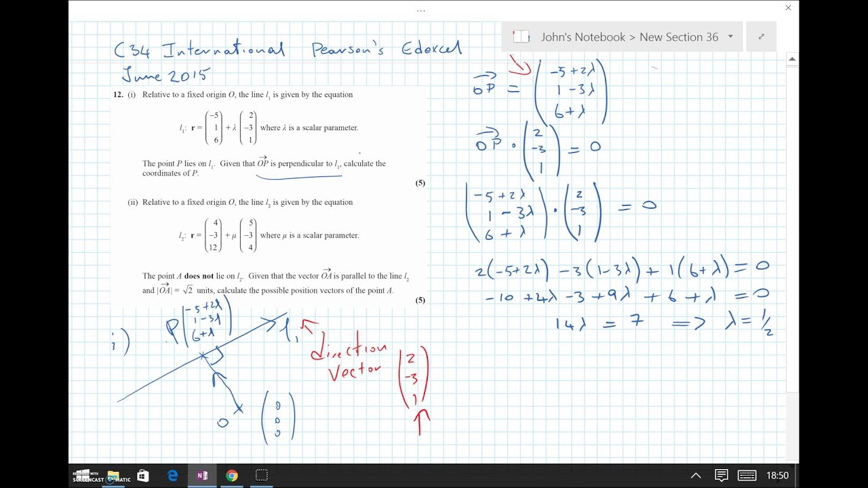
Task: Click the notebook icon beside John's Notebook
Action: (x=521, y=37)
